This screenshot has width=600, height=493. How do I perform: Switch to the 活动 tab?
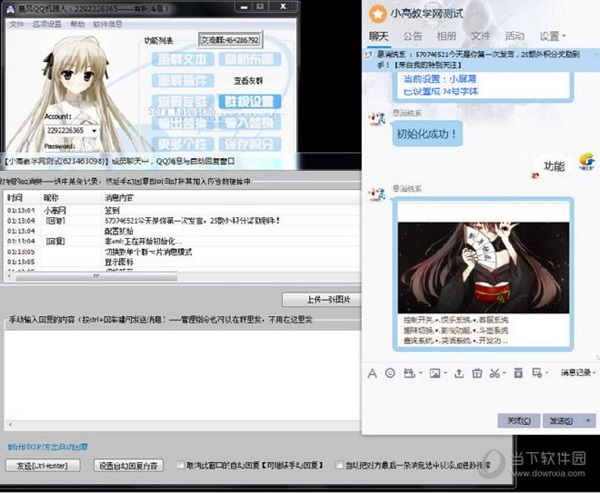tap(514, 36)
